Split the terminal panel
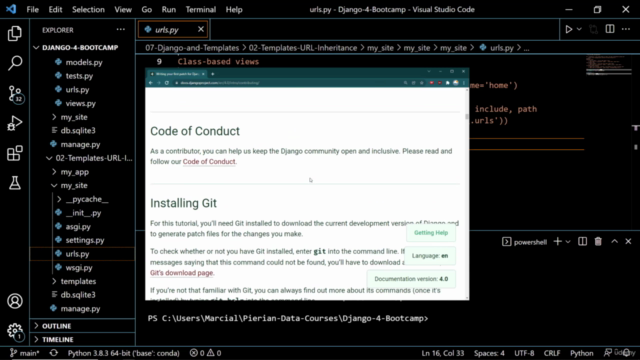The height and width of the screenshot is (360, 640). point(582,242)
